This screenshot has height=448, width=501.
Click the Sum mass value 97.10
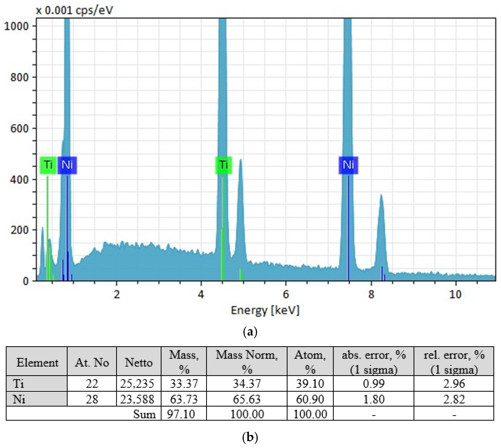181,414
